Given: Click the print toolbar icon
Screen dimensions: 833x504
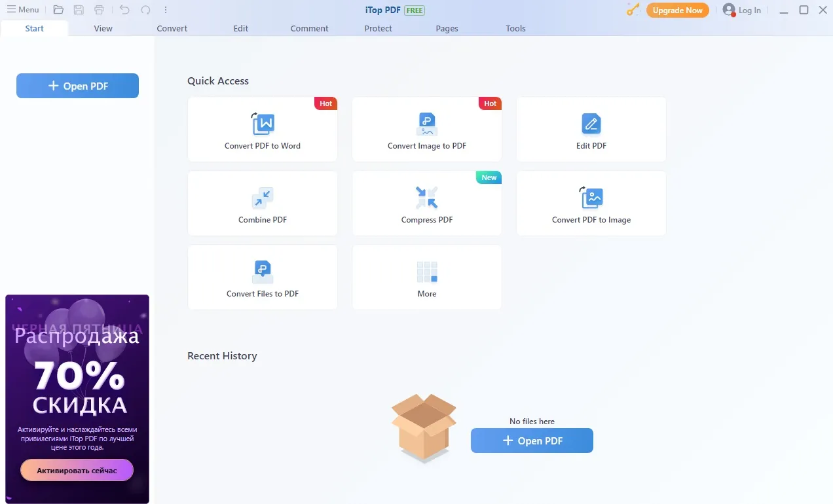Looking at the screenshot, I should 99,10.
